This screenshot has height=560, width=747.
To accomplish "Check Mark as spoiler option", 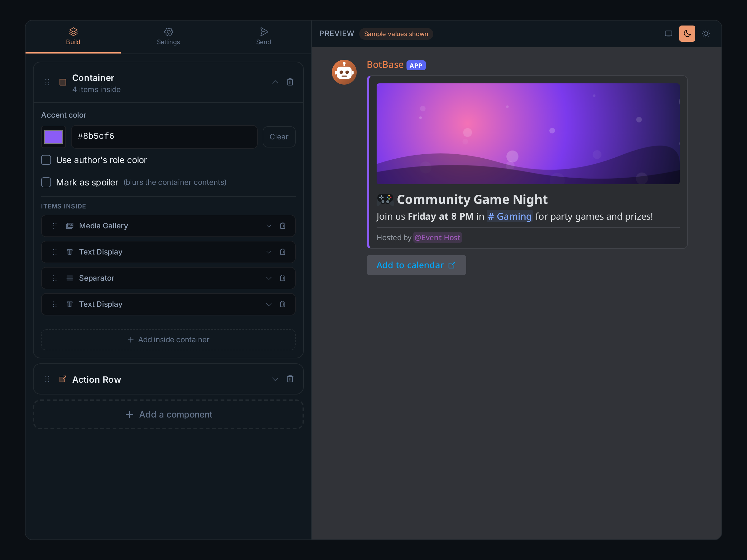I will (46, 182).
